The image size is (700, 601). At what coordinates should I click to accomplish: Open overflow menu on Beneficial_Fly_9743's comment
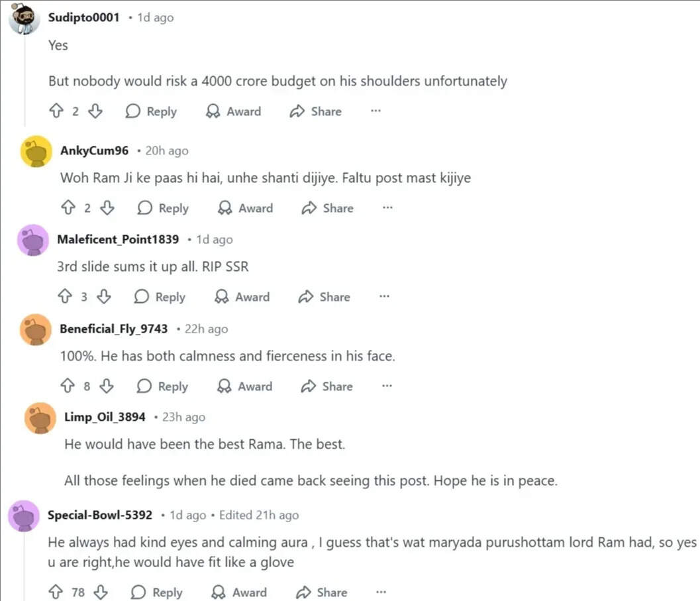(387, 386)
